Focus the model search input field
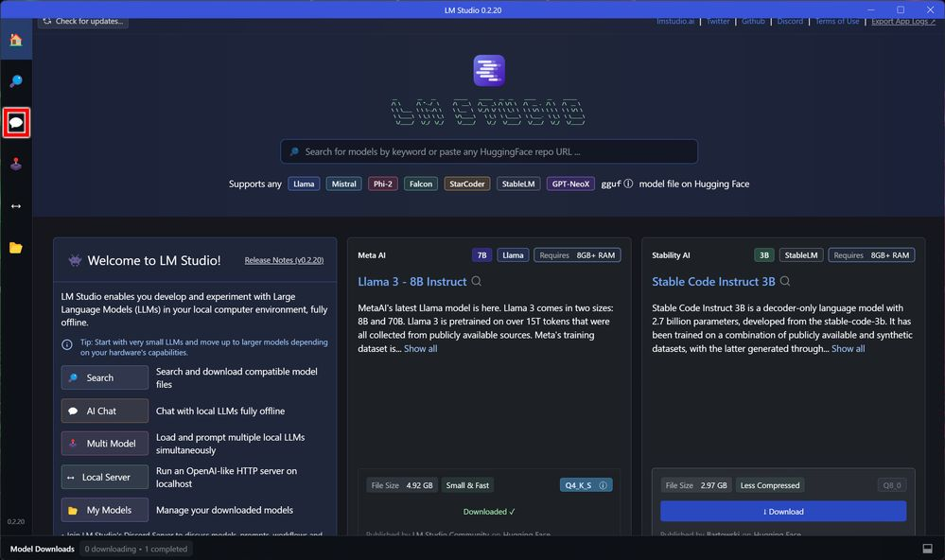 click(489, 151)
